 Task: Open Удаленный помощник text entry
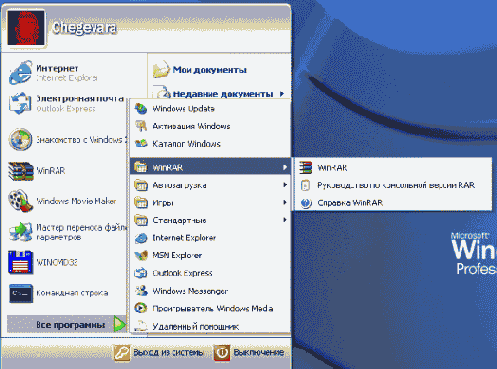coord(196,326)
